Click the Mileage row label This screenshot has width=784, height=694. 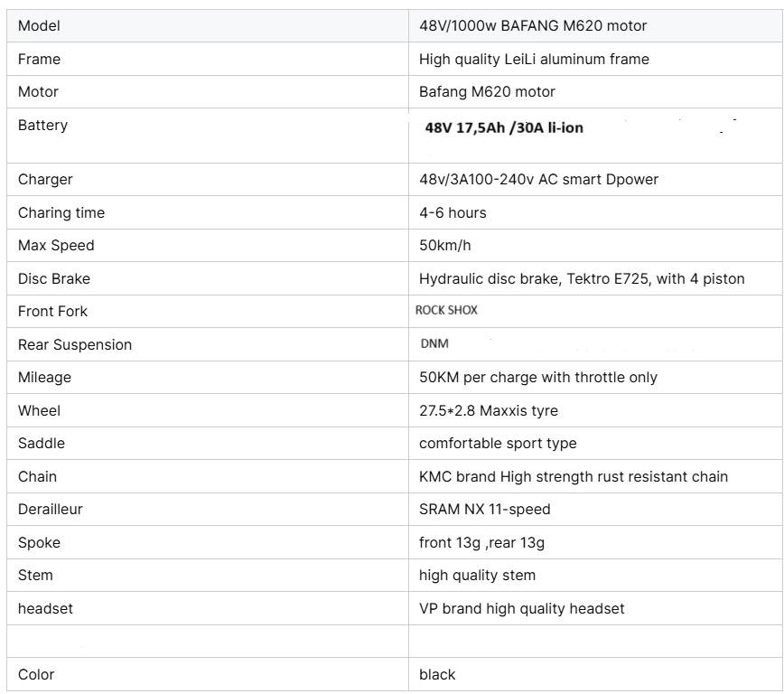pos(44,378)
